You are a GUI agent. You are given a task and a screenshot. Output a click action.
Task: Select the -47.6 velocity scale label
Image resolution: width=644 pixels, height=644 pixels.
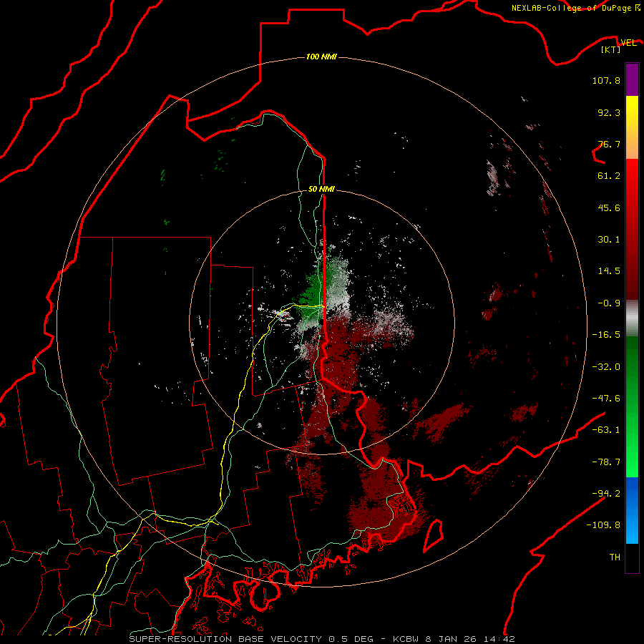606,399
